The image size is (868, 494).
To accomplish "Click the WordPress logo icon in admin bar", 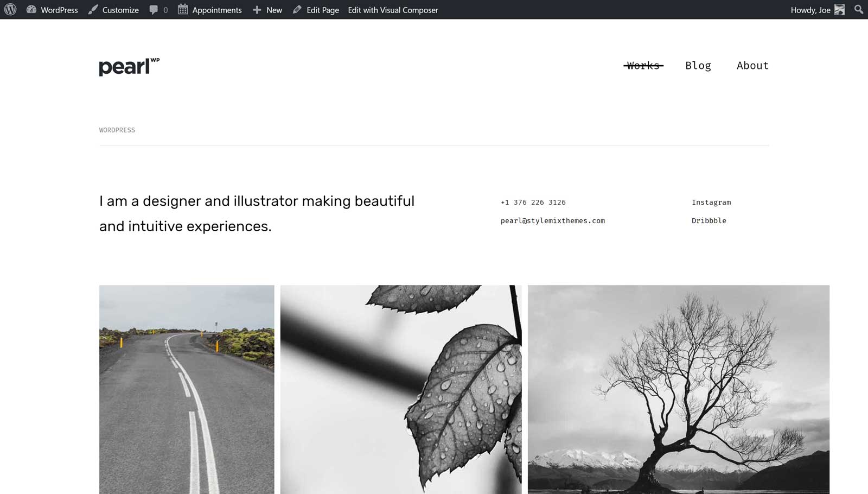I will 10,10.
